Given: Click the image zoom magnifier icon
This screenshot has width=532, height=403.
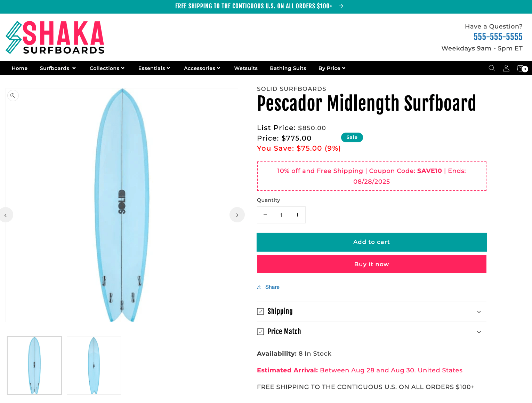Looking at the screenshot, I should (x=13, y=96).
